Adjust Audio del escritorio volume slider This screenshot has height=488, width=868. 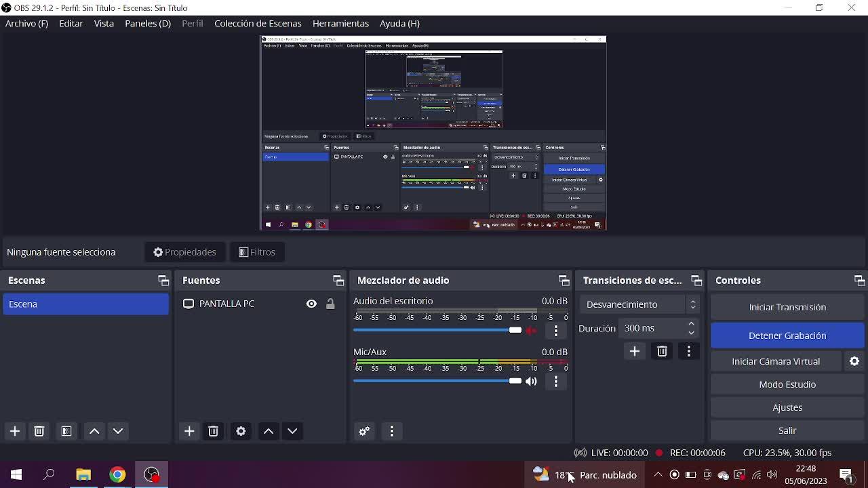(437, 330)
